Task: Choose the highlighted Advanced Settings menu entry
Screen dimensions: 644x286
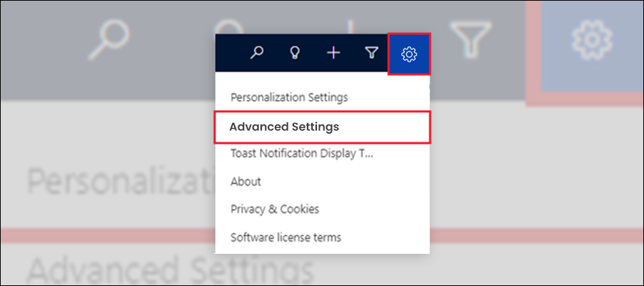Action: point(323,127)
